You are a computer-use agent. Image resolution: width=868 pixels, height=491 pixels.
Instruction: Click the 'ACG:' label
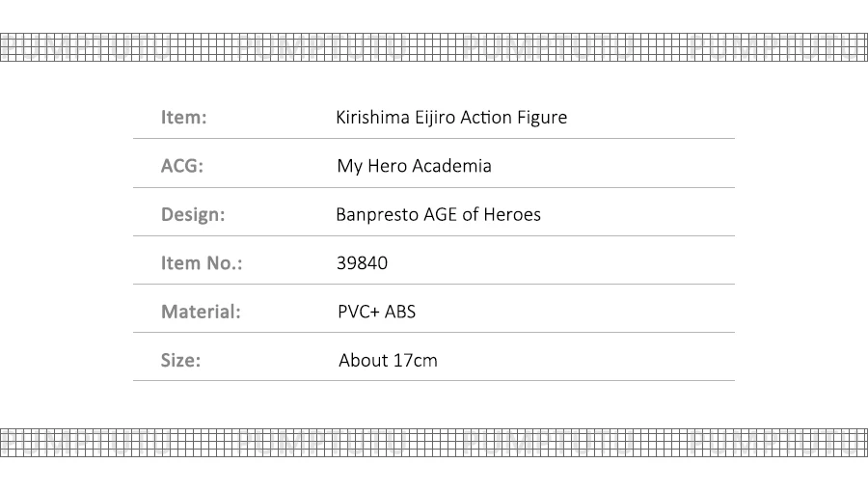182,166
